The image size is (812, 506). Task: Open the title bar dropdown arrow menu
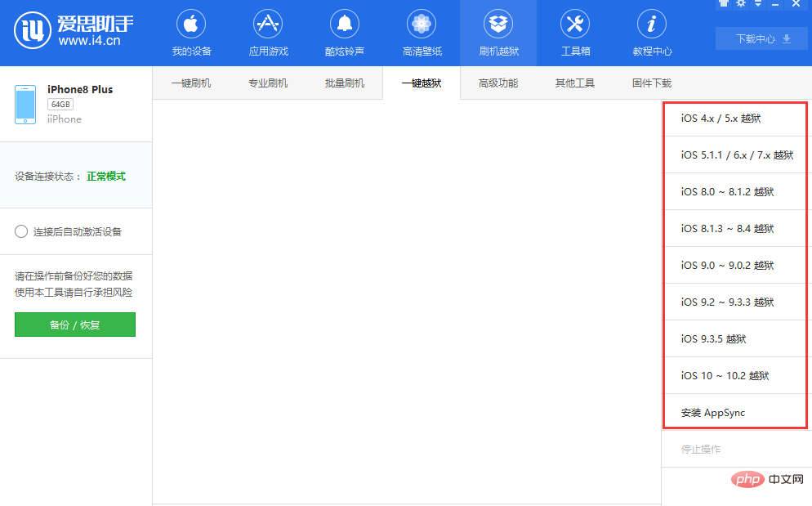[758, 3]
